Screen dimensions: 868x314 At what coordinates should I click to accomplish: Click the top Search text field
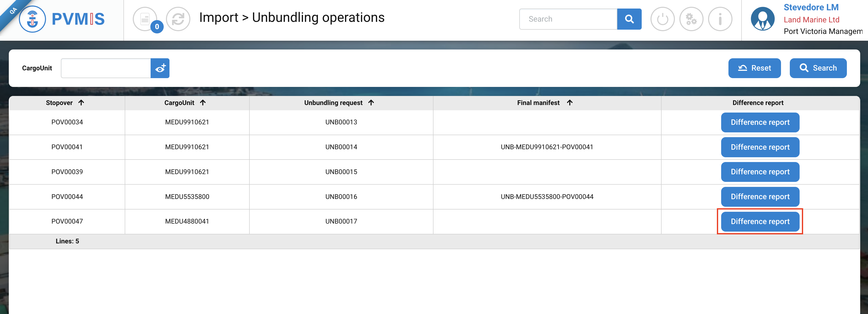coord(568,19)
